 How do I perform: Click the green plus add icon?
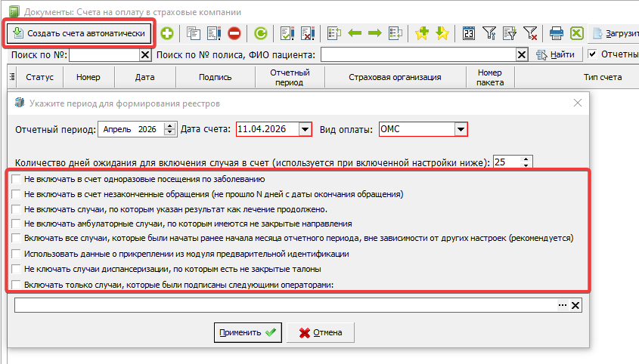[x=166, y=33]
